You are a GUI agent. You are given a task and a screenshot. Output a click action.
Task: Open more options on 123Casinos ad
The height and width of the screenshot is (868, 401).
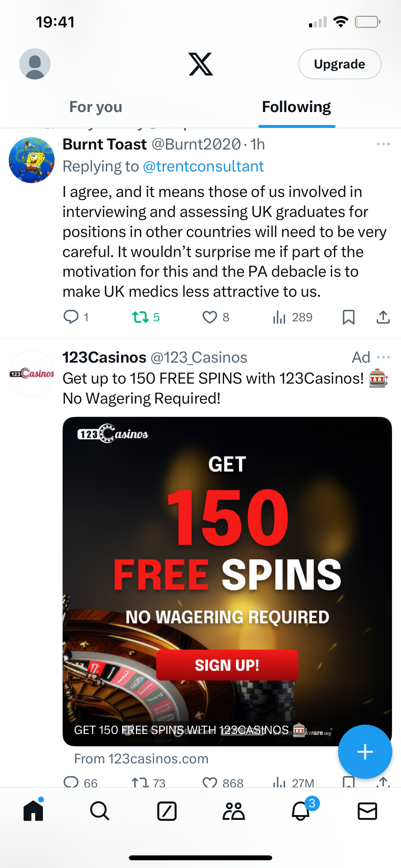pyautogui.click(x=384, y=357)
